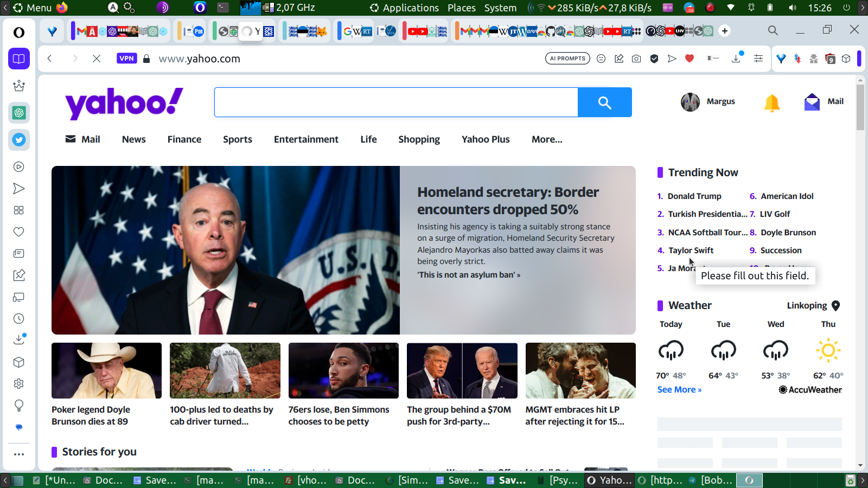Click the See More weather link
The image size is (868, 488).
(x=679, y=390)
